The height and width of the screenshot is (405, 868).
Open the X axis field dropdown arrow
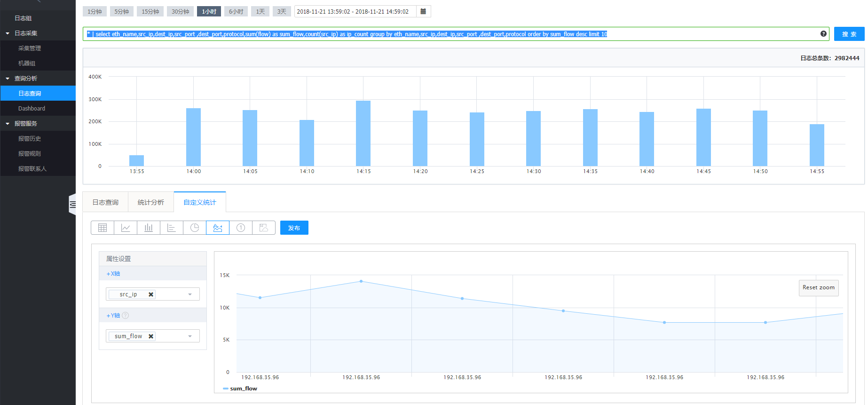pos(190,294)
